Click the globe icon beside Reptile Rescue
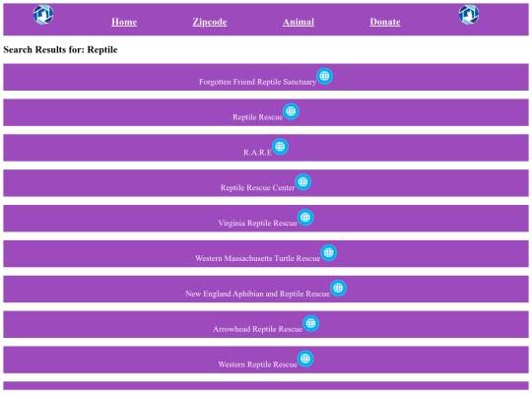Image resolution: width=532 pixels, height=399 pixels. (x=291, y=111)
